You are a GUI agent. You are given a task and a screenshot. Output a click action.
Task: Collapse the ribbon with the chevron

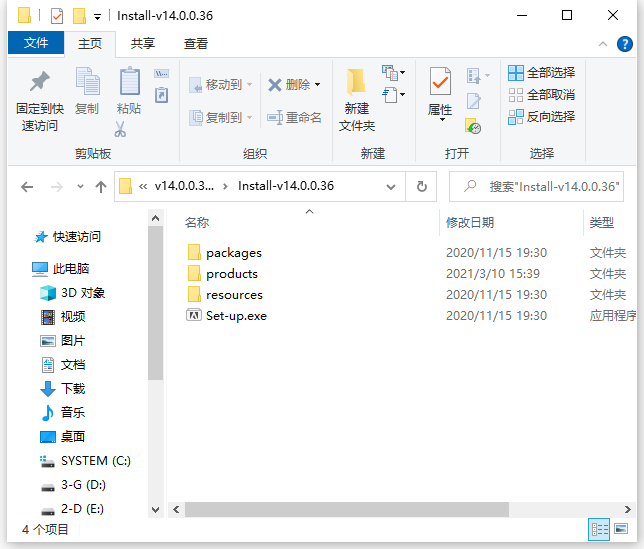click(603, 44)
